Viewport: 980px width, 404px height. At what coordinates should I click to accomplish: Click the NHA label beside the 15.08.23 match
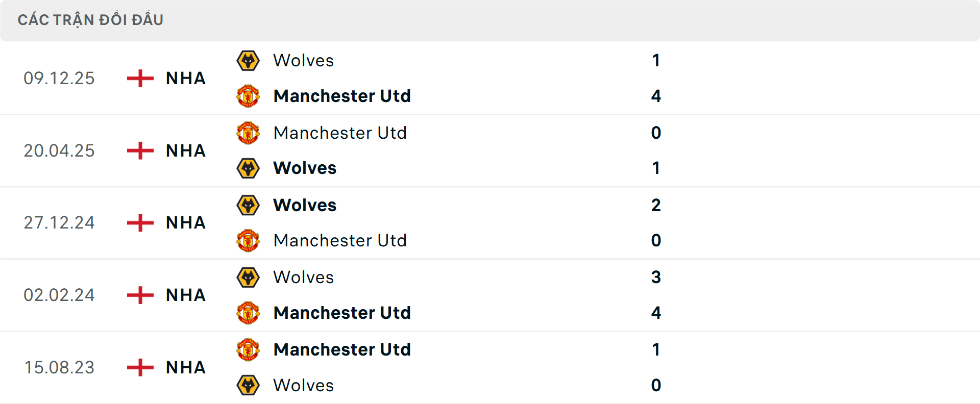pos(185,367)
